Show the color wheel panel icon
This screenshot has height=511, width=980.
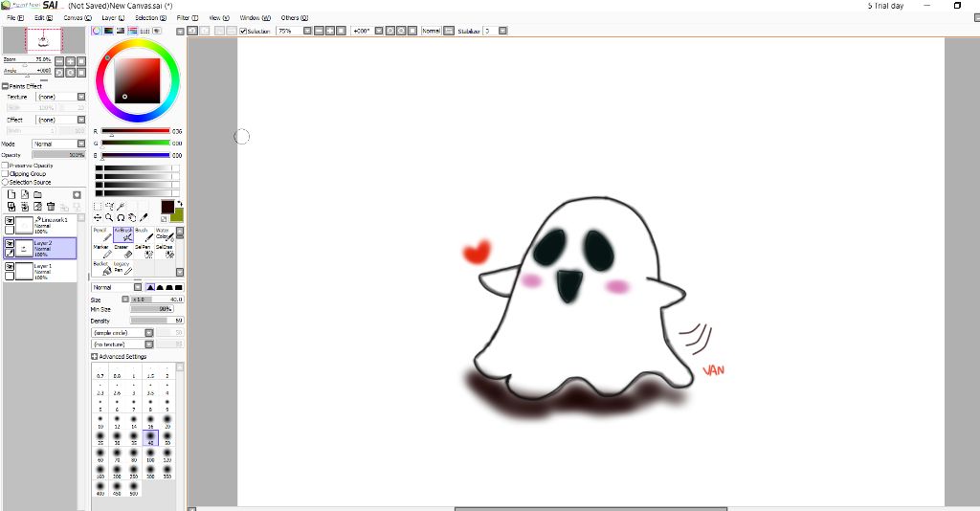[x=97, y=31]
